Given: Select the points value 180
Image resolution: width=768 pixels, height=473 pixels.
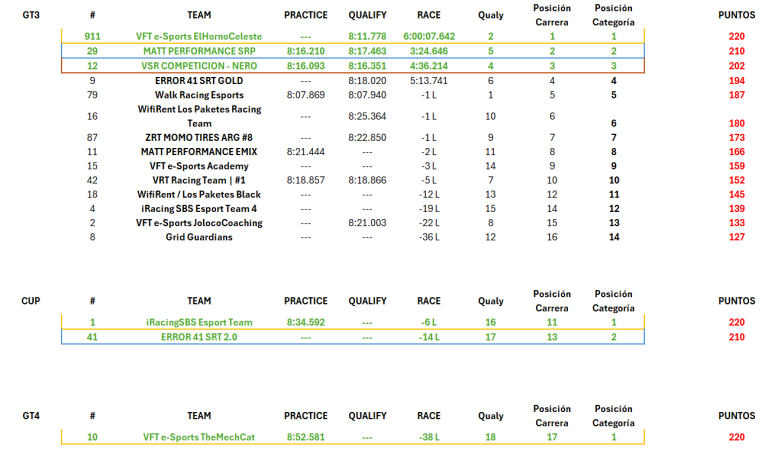Looking at the screenshot, I should click(737, 123).
